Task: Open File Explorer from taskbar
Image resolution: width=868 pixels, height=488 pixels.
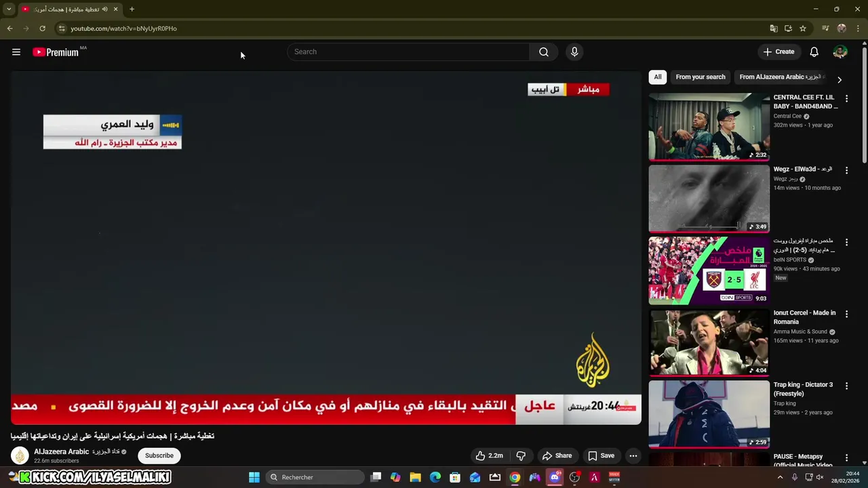Action: [415, 477]
